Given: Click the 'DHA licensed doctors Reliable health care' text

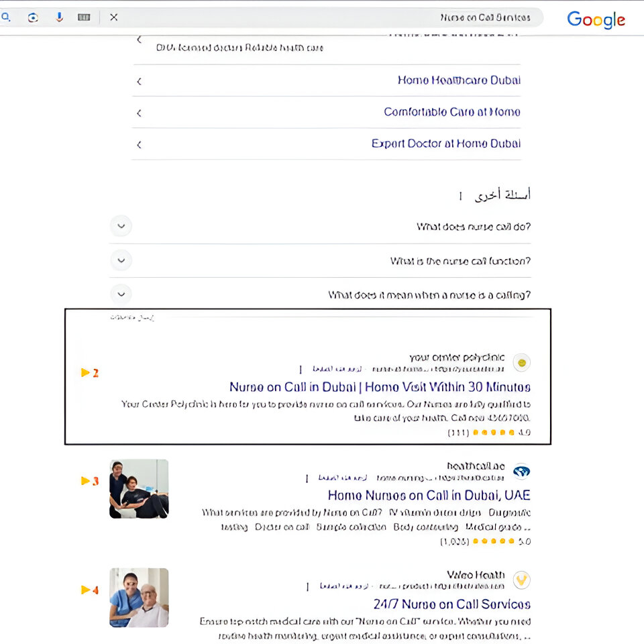Looking at the screenshot, I should coord(239,48).
